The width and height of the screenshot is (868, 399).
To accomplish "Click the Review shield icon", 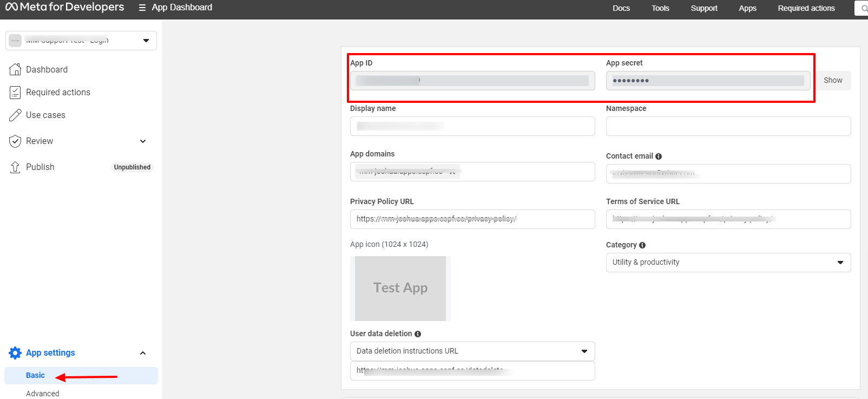I will pyautogui.click(x=15, y=141).
